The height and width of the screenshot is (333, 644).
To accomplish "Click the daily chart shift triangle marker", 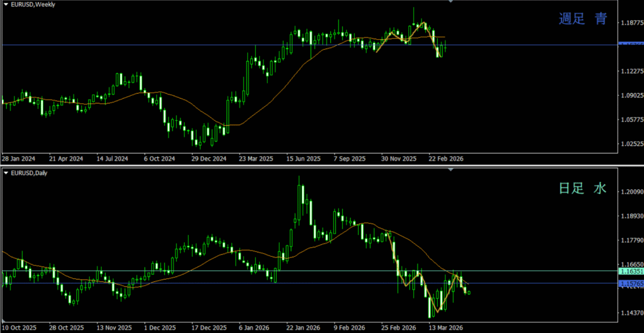I will coord(450,171).
